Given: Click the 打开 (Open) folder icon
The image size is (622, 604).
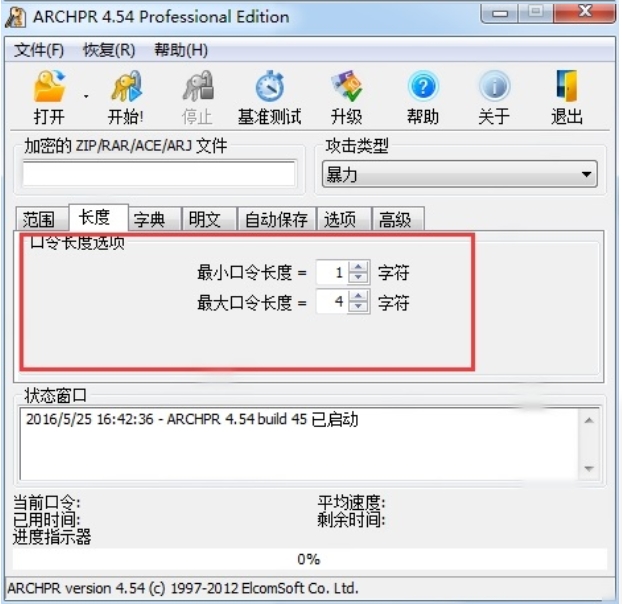Looking at the screenshot, I should (49, 86).
